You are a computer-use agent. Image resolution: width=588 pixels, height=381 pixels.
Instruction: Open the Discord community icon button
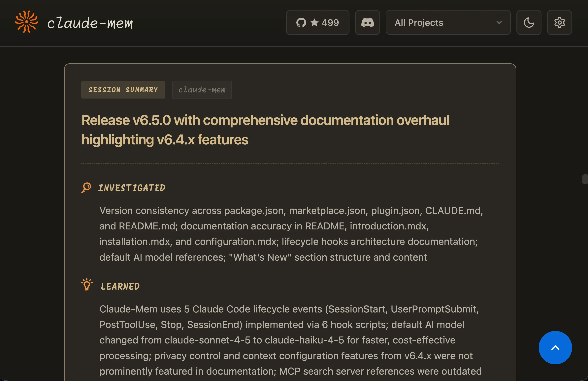click(367, 22)
